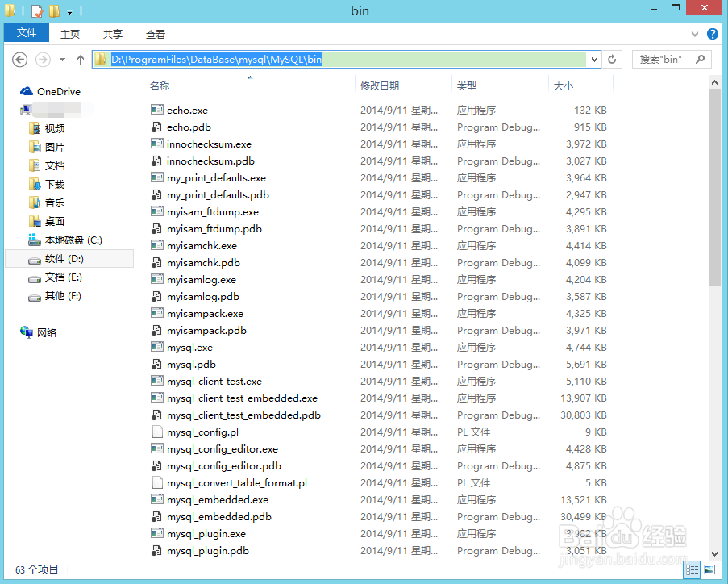Switch to details view layout icon
The image size is (728, 584).
tap(693, 569)
